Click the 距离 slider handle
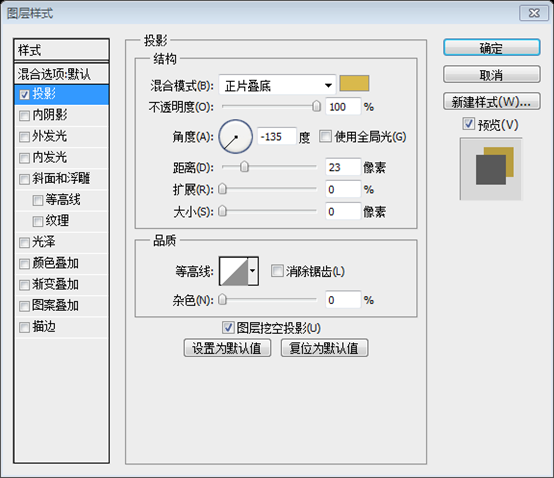The image size is (554, 478). click(244, 166)
